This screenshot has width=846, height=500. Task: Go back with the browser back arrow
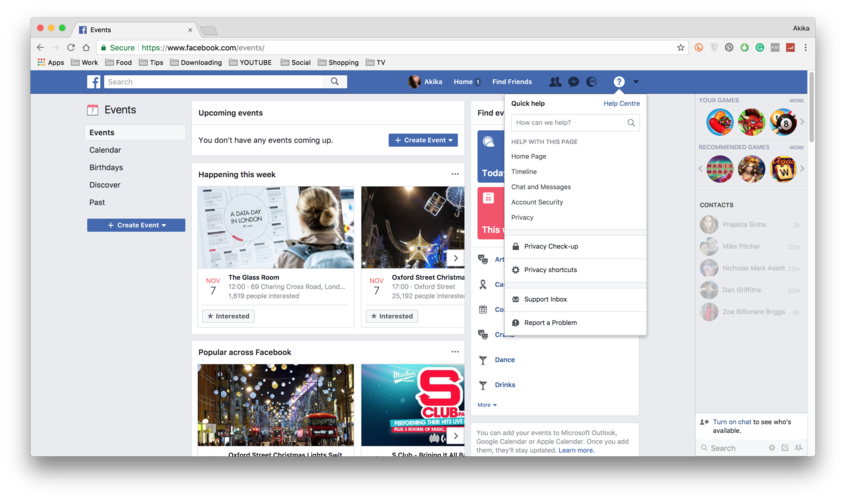40,47
